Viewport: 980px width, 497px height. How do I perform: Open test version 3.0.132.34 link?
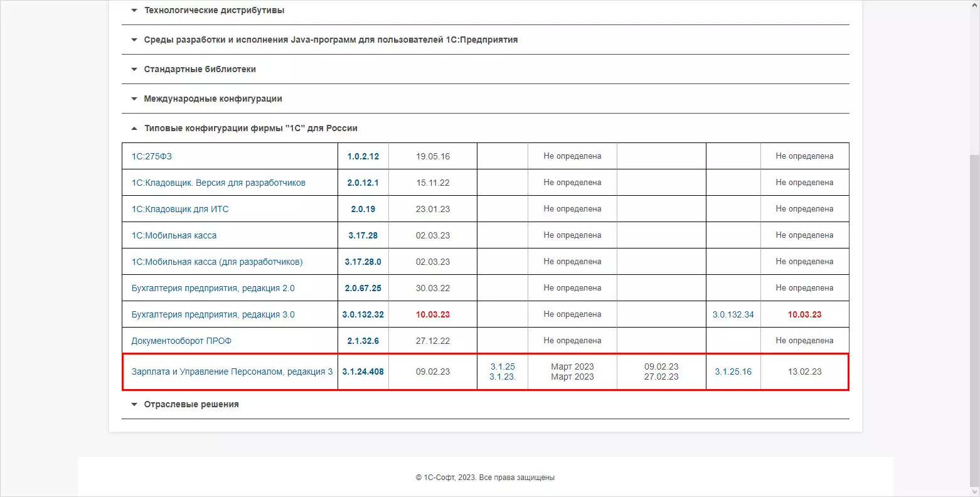click(x=733, y=314)
